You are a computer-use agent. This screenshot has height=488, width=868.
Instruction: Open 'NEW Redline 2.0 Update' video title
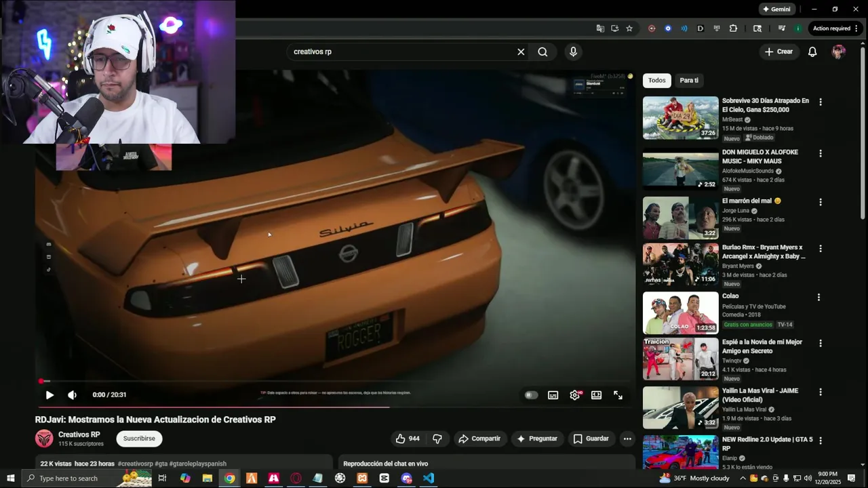coord(767,444)
